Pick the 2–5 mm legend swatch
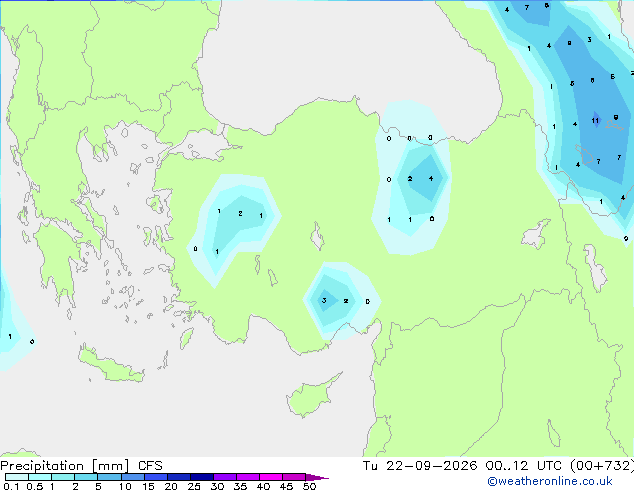The image size is (634, 490). coord(86,477)
